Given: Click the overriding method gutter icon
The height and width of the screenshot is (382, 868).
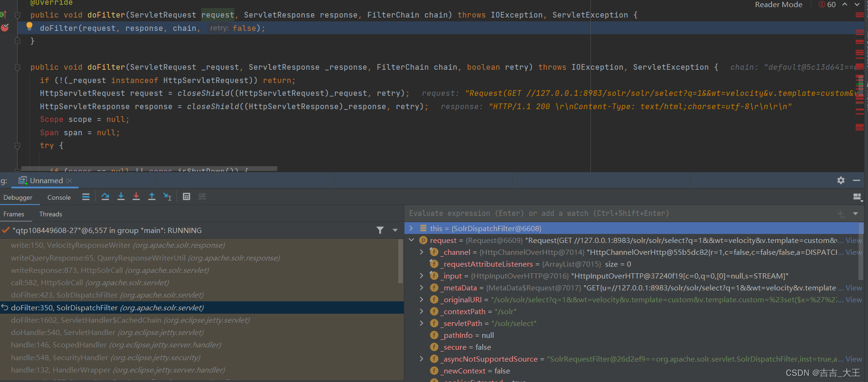Looking at the screenshot, I should click(3, 15).
